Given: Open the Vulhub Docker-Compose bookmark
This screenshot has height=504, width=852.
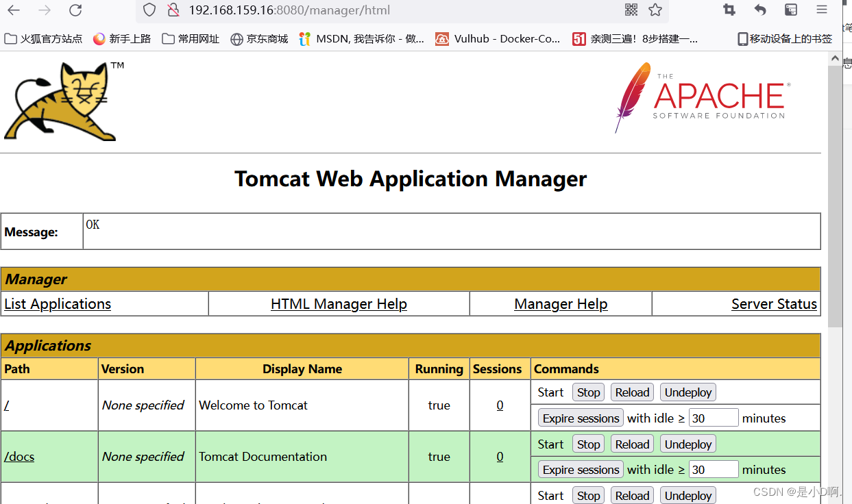Looking at the screenshot, I should point(498,39).
